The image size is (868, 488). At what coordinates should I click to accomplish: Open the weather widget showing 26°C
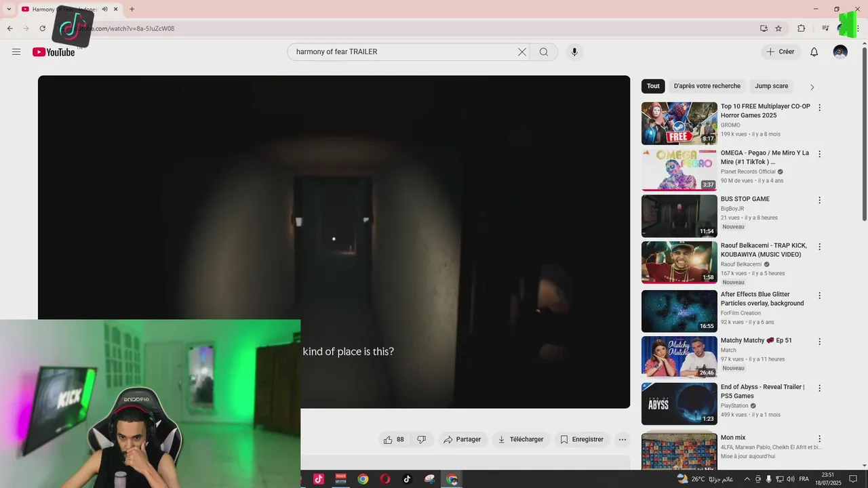click(705, 479)
